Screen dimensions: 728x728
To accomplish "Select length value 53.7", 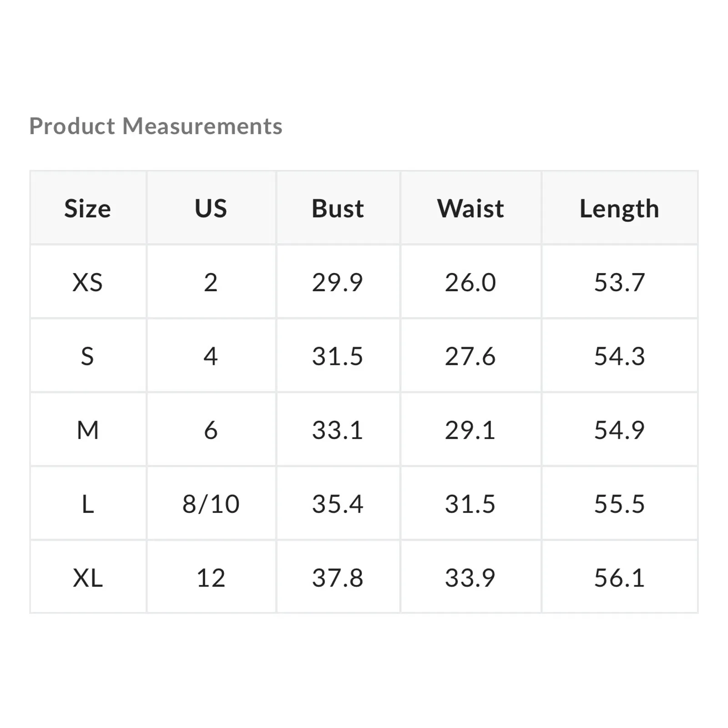I will click(x=619, y=283).
